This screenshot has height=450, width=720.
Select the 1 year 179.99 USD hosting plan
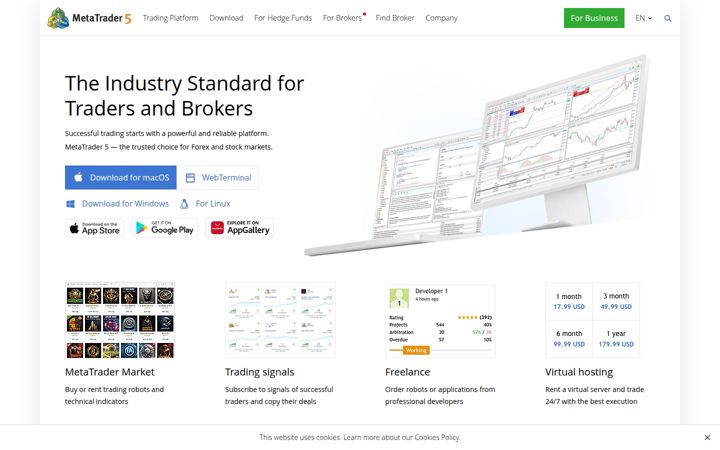coord(616,339)
